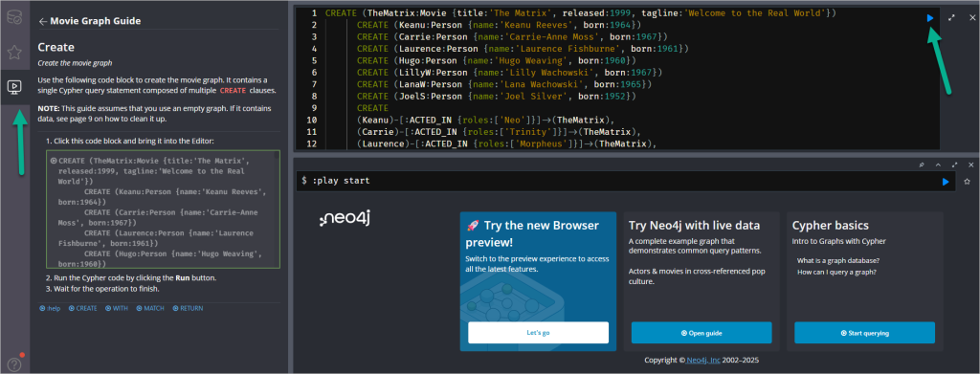Click the CREATE help link in guide footer
980x374 pixels.
click(83, 308)
